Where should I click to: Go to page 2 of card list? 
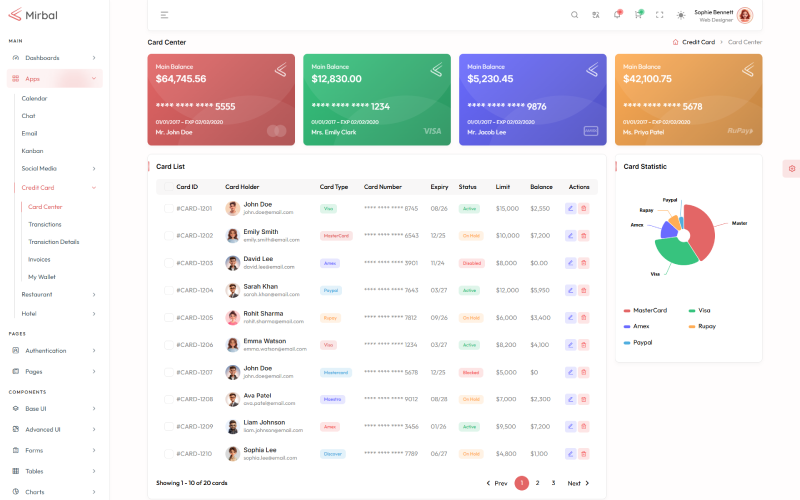click(x=537, y=483)
